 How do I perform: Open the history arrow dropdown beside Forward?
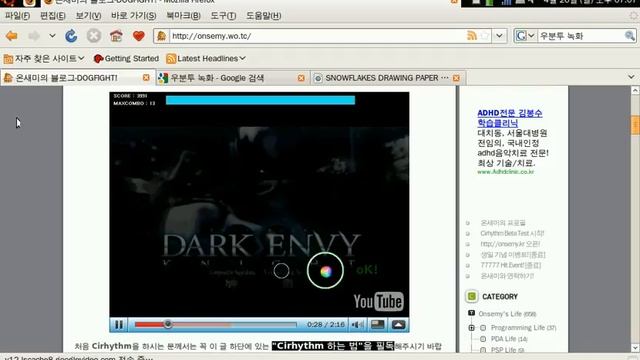point(52,36)
